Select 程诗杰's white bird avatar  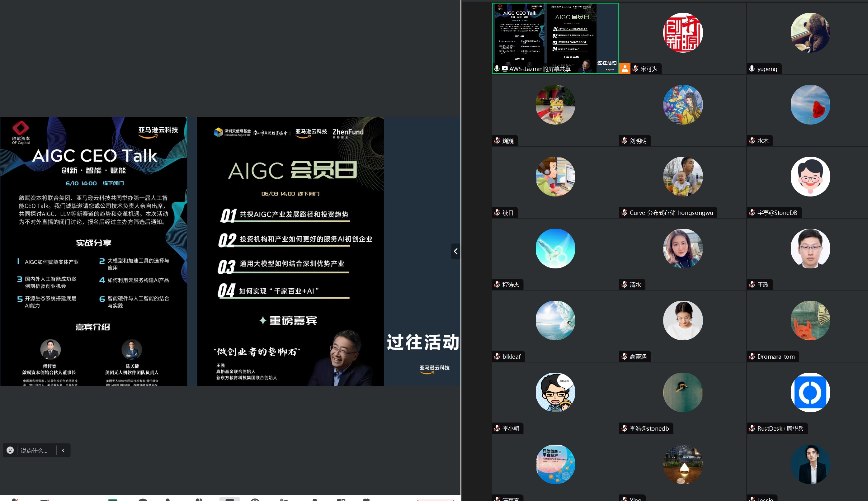point(555,248)
